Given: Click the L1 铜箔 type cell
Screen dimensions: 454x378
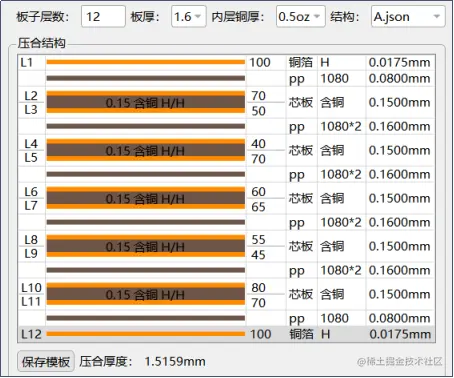Looking at the screenshot, I should pyautogui.click(x=301, y=62).
